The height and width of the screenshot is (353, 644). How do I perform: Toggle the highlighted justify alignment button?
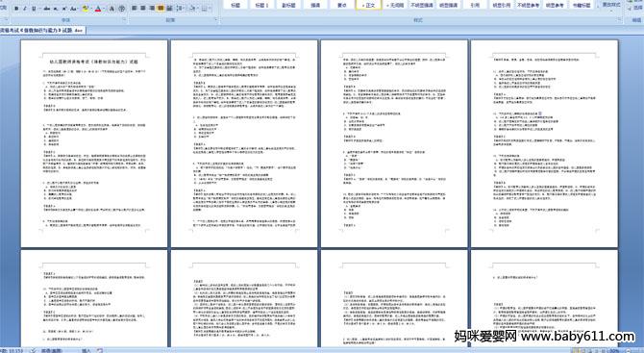tap(161, 9)
